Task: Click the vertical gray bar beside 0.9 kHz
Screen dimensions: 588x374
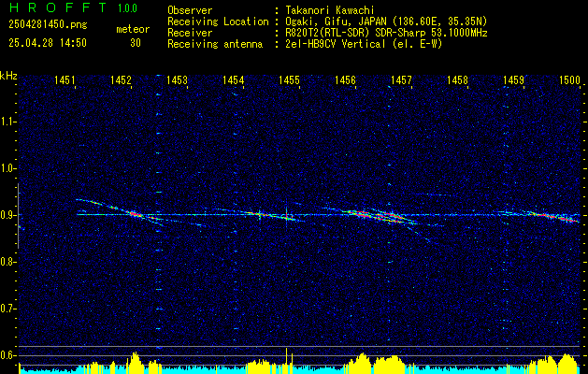Action: click(x=18, y=216)
